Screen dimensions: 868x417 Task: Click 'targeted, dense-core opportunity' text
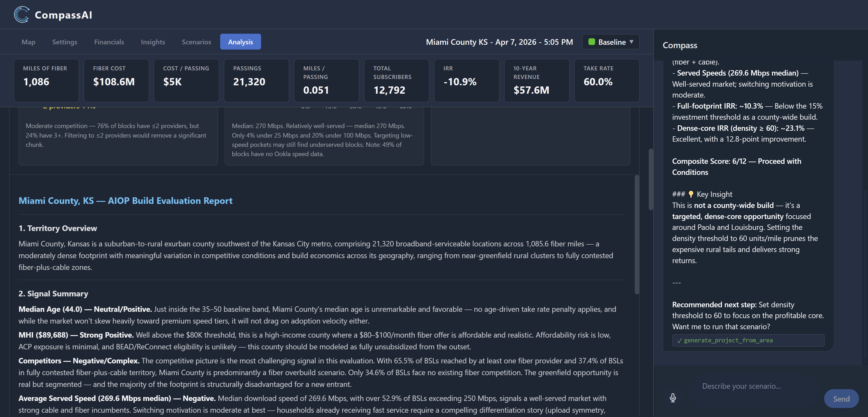727,216
